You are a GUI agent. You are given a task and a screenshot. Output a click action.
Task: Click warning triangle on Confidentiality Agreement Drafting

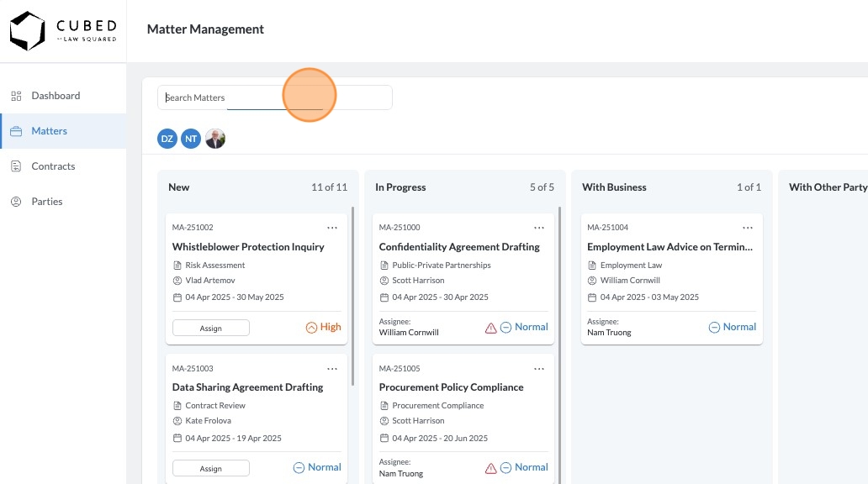coord(491,328)
